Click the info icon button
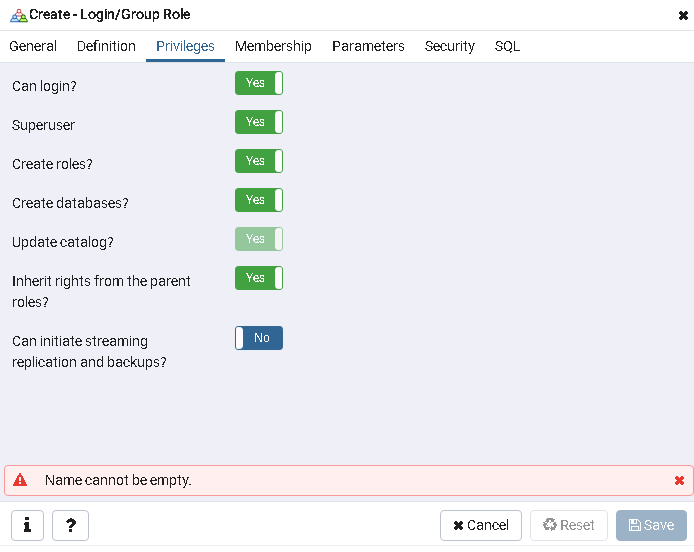 point(27,525)
